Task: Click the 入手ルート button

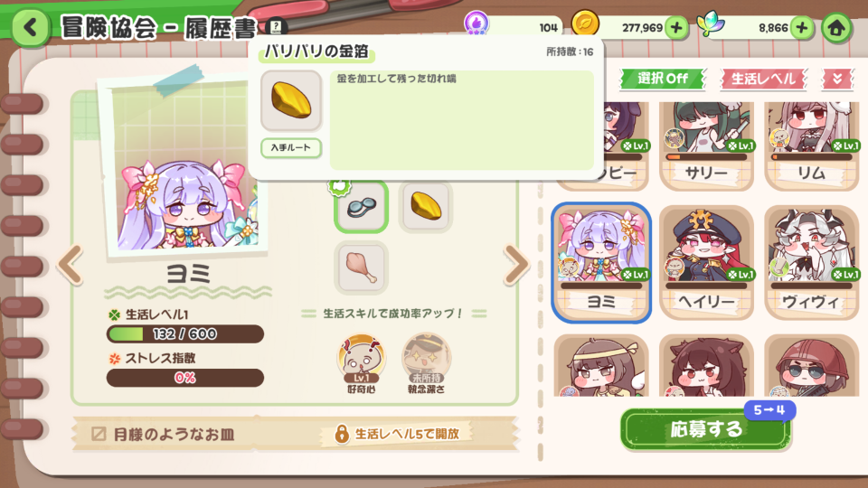Action: [x=291, y=147]
